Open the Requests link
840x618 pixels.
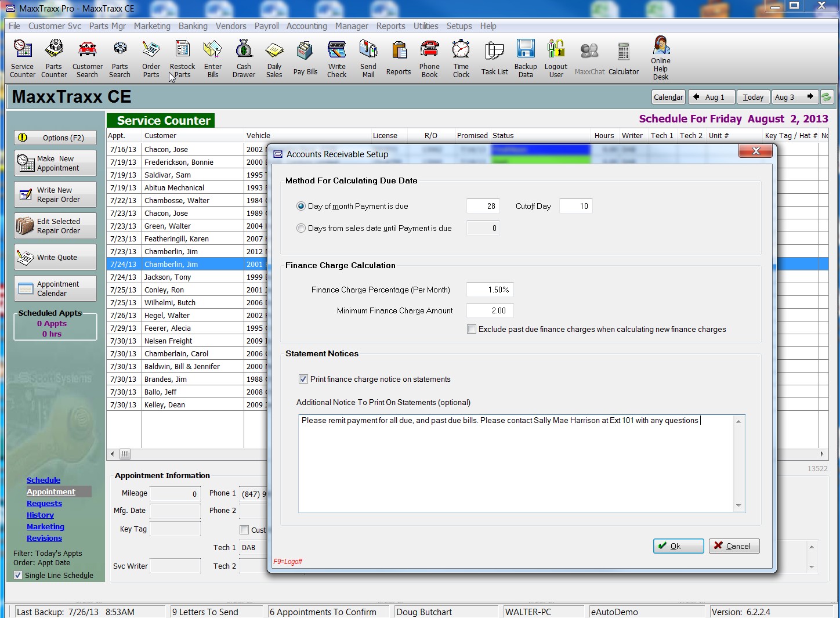click(44, 503)
